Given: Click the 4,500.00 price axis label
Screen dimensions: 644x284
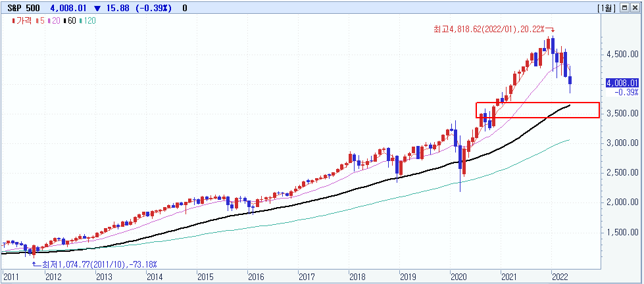Looking at the screenshot, I should (x=622, y=54).
